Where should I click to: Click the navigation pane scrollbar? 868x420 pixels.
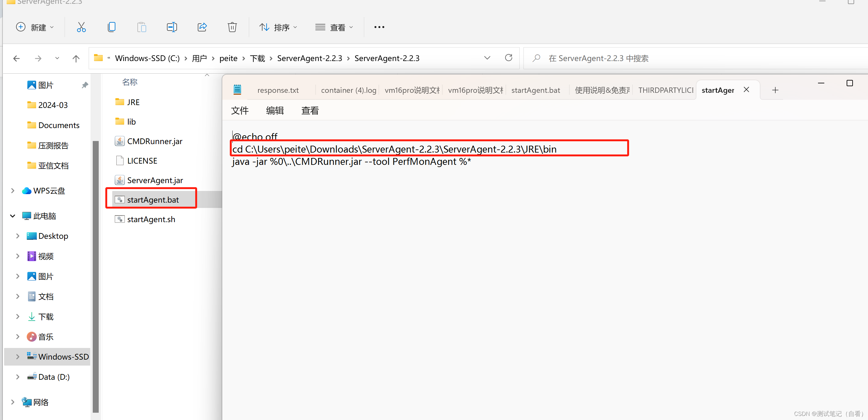tap(96, 277)
